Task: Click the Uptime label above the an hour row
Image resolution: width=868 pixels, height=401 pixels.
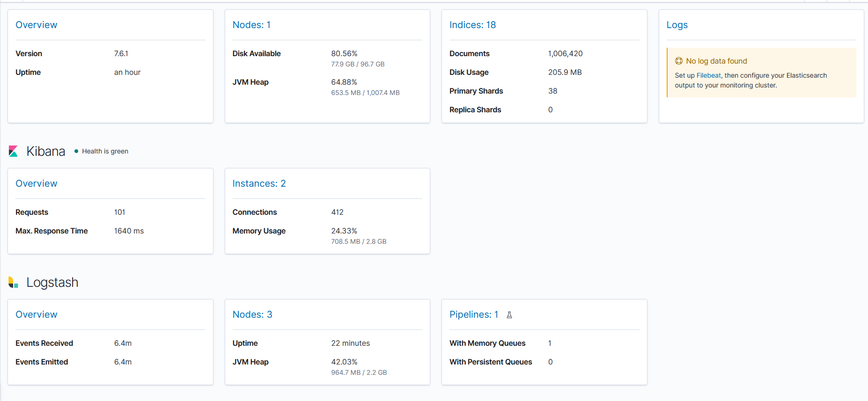Action: (x=28, y=72)
